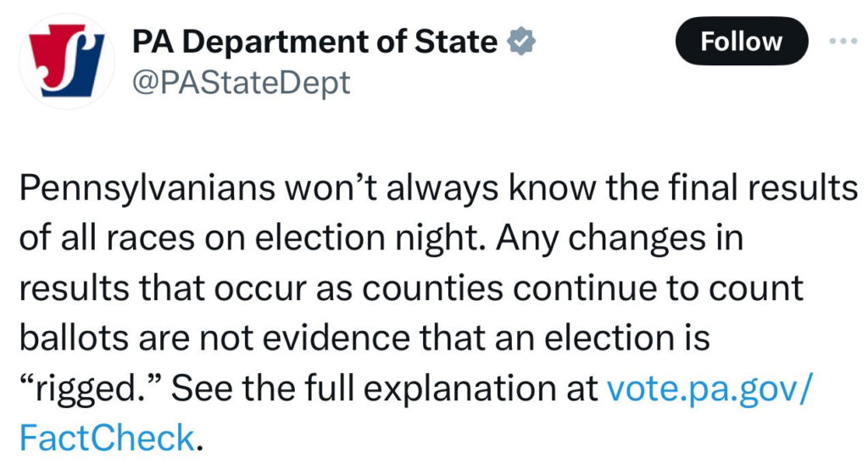Click the words "final results" in the tweet
This screenshot has width=868, height=464.
tap(770, 189)
